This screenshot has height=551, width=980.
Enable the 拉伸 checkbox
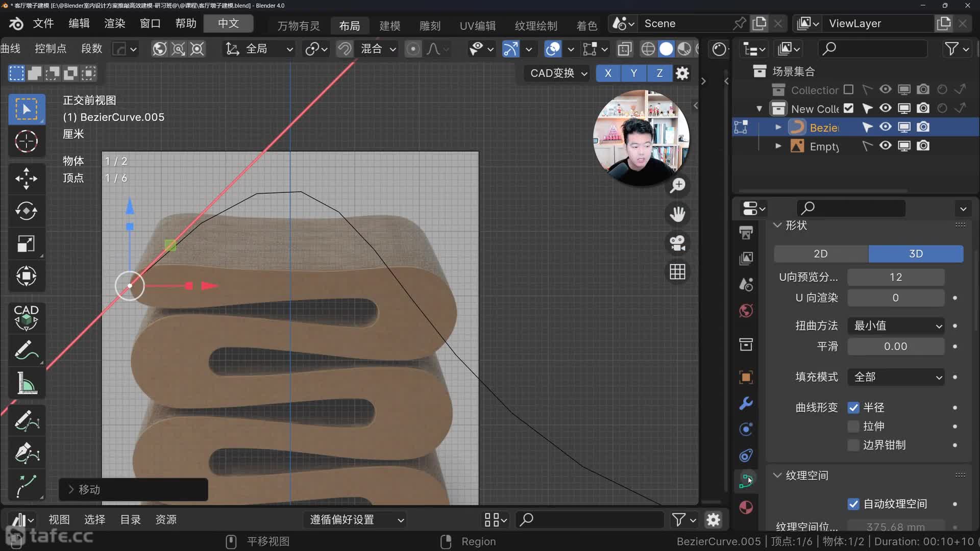[853, 427]
